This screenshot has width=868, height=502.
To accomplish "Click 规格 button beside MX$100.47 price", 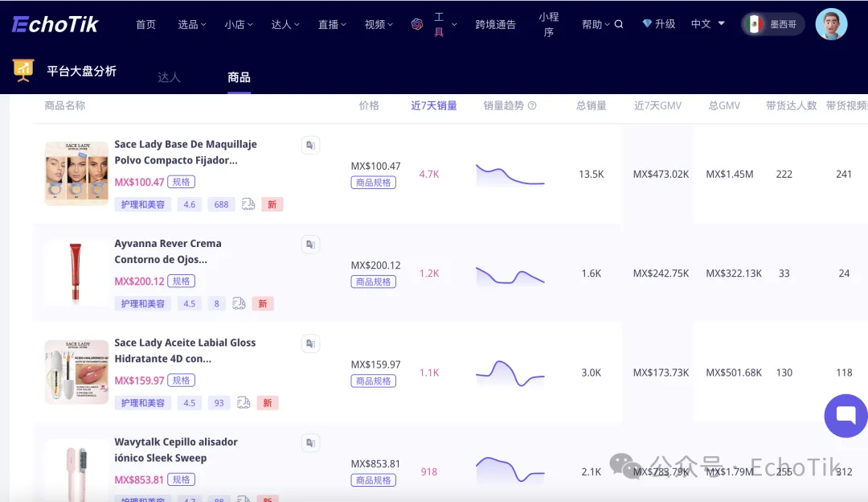I will [x=181, y=182].
